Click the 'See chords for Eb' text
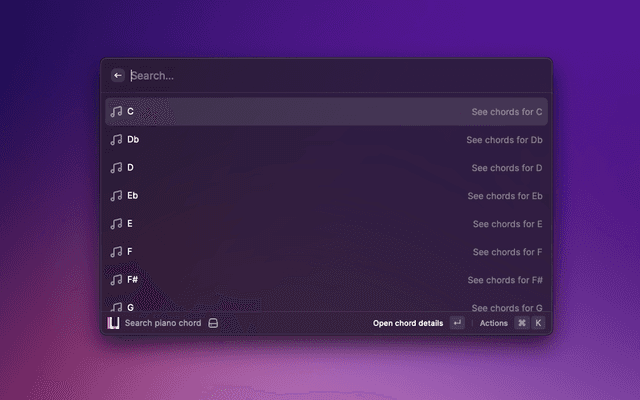The image size is (640, 400). 504,196
